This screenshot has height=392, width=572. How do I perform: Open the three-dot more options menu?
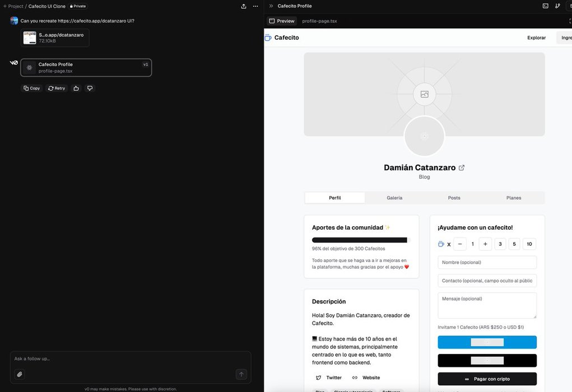(255, 6)
